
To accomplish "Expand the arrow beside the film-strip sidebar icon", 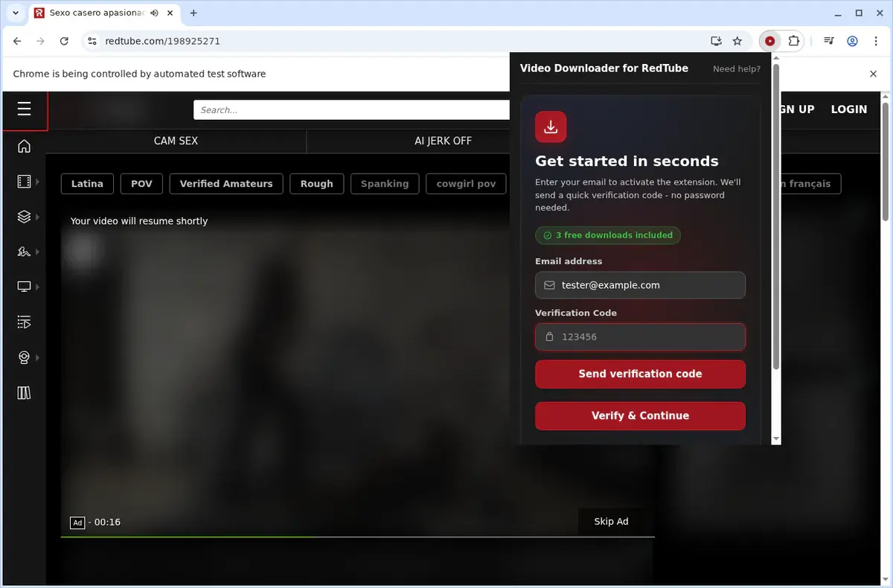I will pyautogui.click(x=37, y=181).
